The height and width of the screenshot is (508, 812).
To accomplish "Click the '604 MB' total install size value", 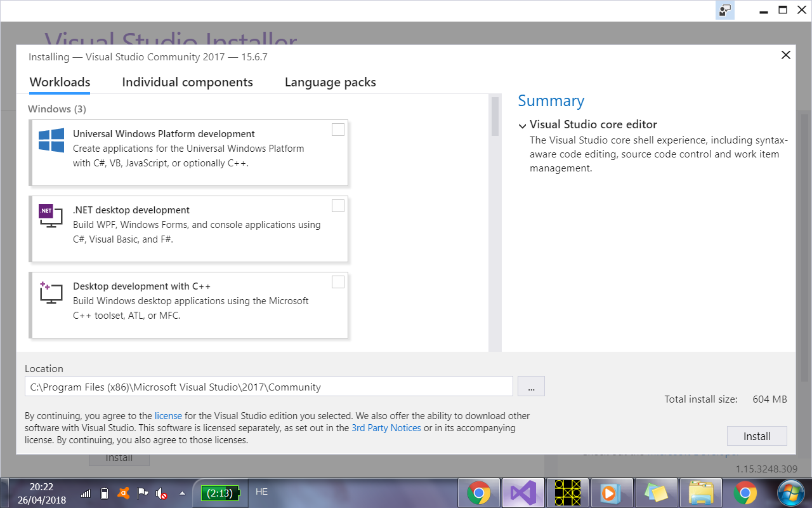I will [769, 399].
